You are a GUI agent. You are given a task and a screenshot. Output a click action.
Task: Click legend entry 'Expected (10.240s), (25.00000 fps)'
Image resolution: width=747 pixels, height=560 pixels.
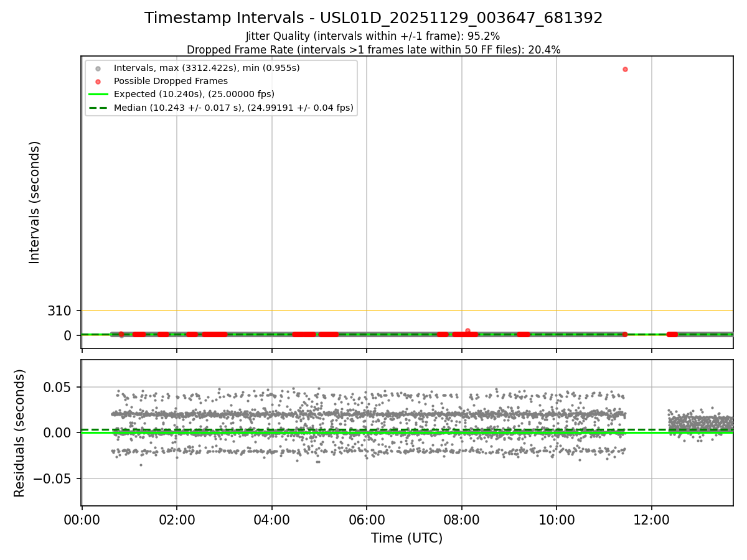(x=194, y=94)
